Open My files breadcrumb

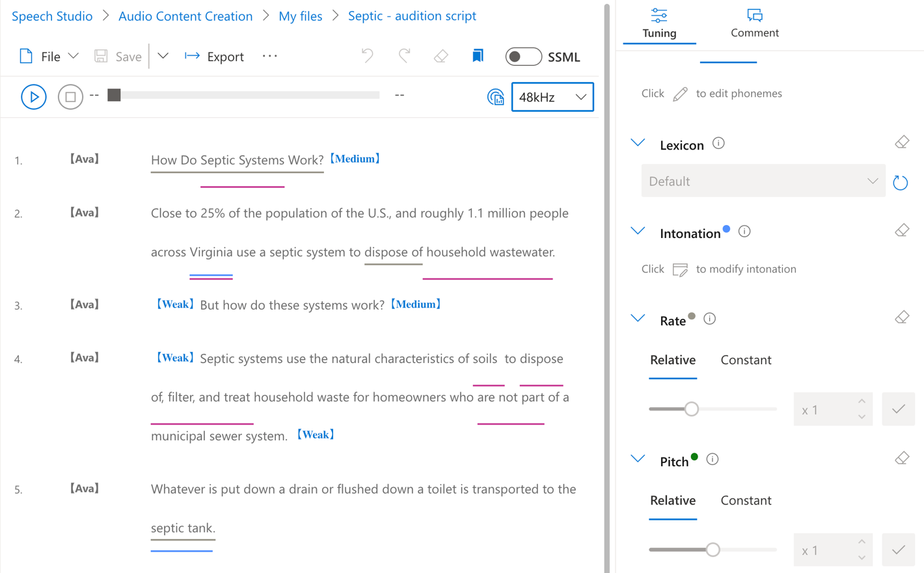[x=301, y=16]
